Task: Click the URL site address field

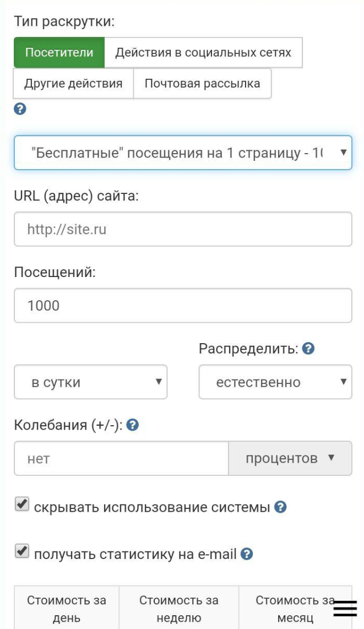Action: (x=182, y=229)
